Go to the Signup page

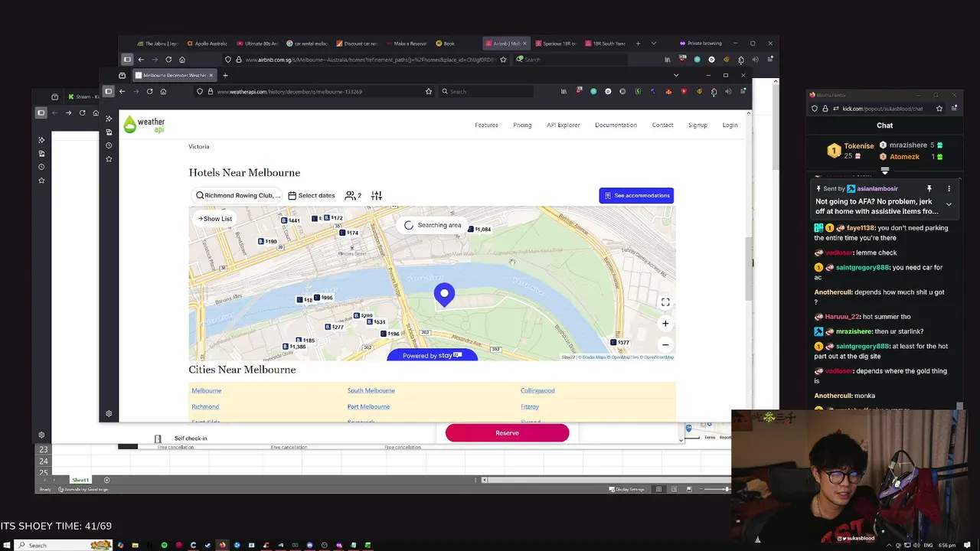coord(697,125)
